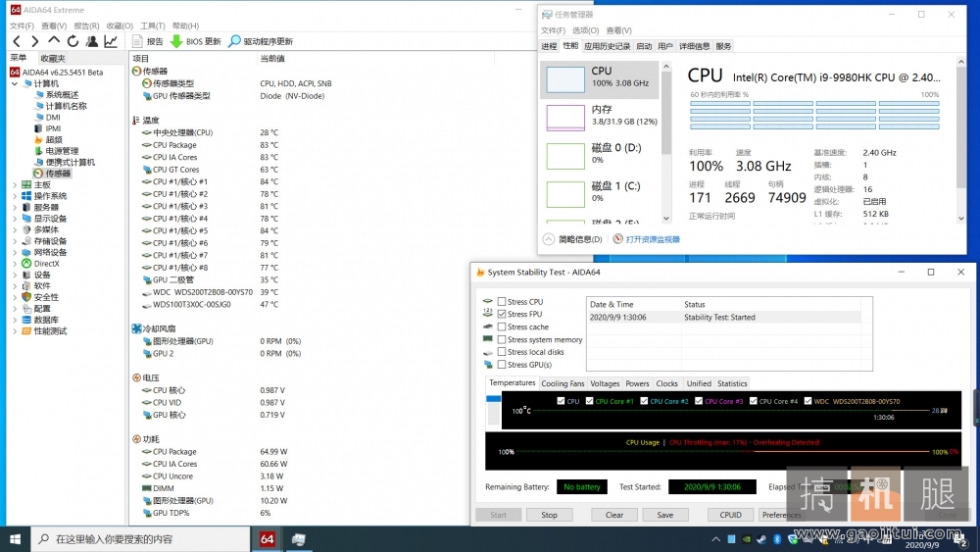The image size is (980, 552).
Task: Select 系统概述 in the tree
Action: [62, 94]
